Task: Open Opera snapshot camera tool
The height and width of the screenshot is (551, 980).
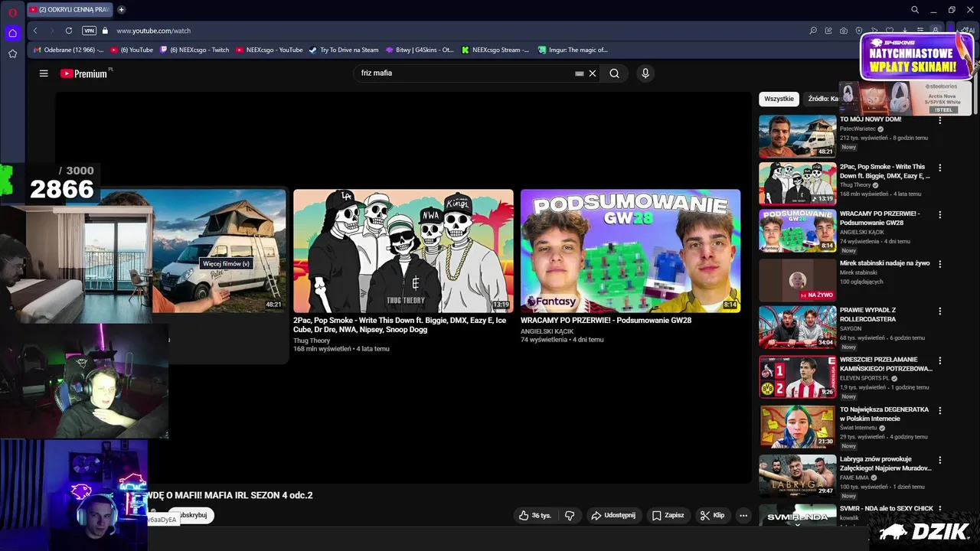Action: tap(844, 31)
